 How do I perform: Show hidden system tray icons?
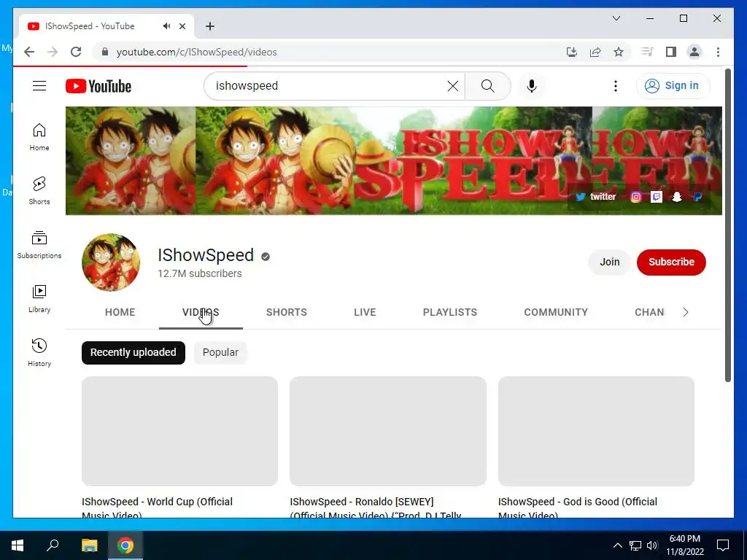617,545
